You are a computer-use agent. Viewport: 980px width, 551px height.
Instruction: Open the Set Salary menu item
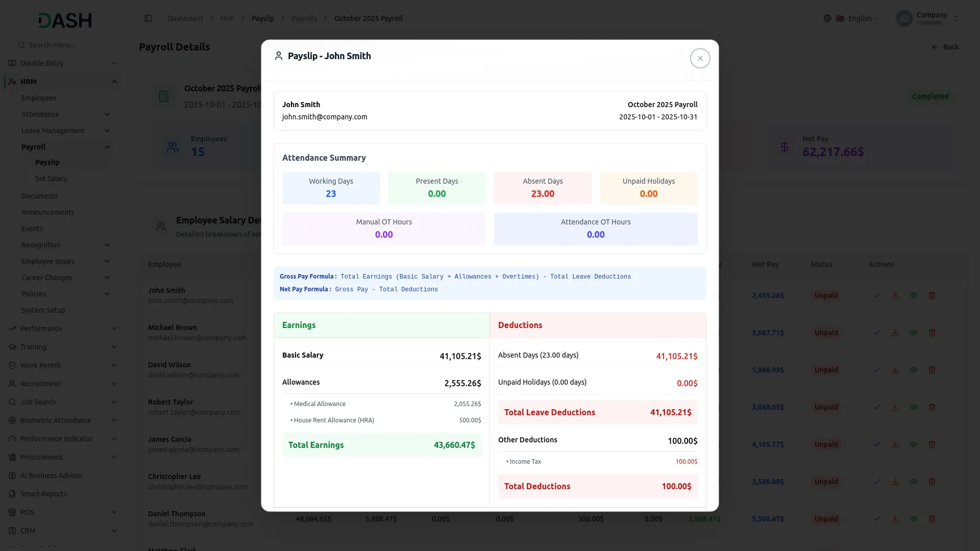(51, 179)
